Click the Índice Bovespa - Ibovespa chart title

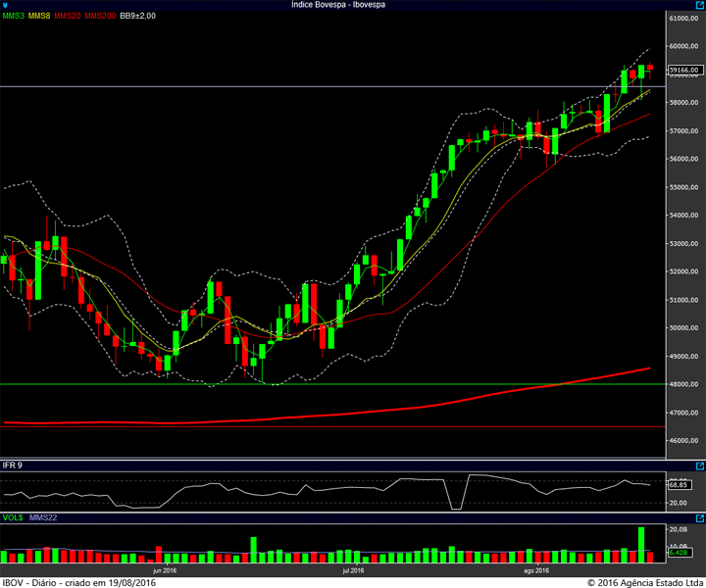pos(338,5)
